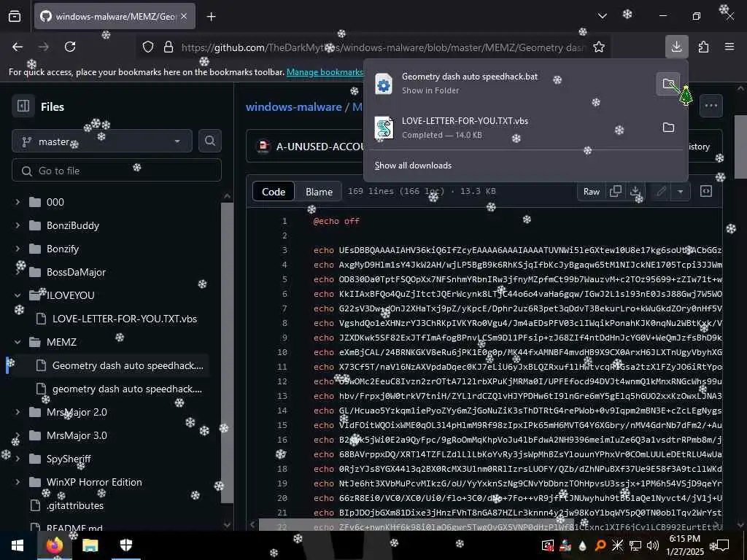
Task: Open the list all tabs chevron
Action: tap(602, 16)
